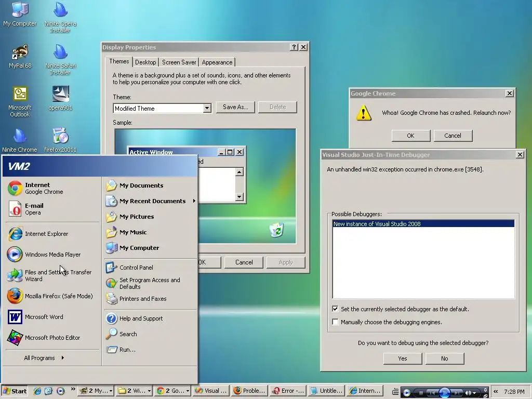The width and height of the screenshot is (532, 399).
Task: Open Windows Media Player from Start menu
Action: click(52, 255)
